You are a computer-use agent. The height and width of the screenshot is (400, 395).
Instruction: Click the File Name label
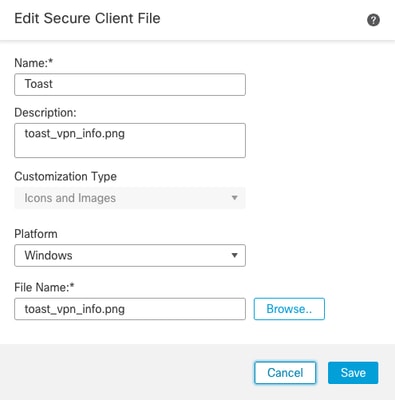tap(44, 287)
